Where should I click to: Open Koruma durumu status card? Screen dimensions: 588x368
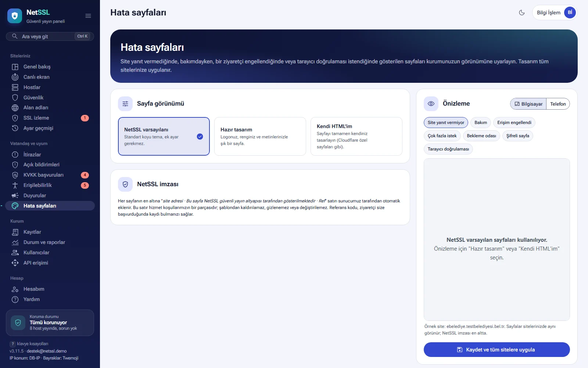pyautogui.click(x=50, y=323)
